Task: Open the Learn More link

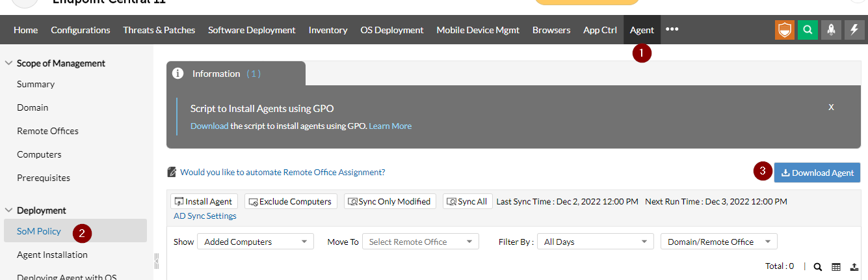Action: point(390,126)
